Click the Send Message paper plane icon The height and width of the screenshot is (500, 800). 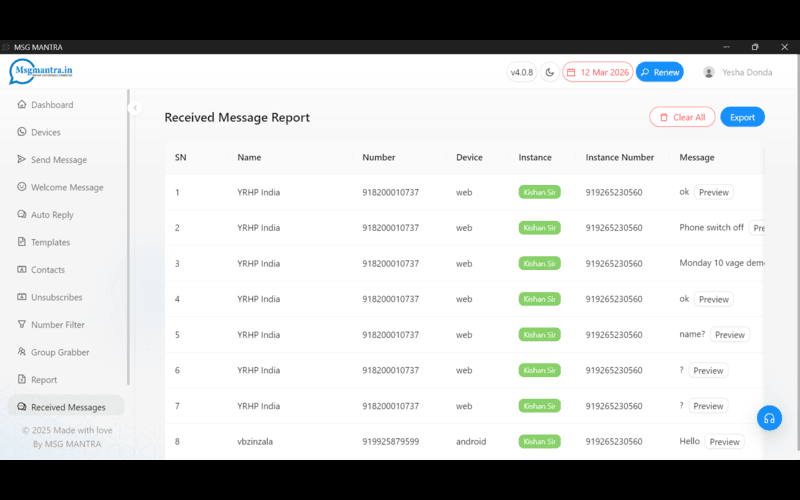22,160
